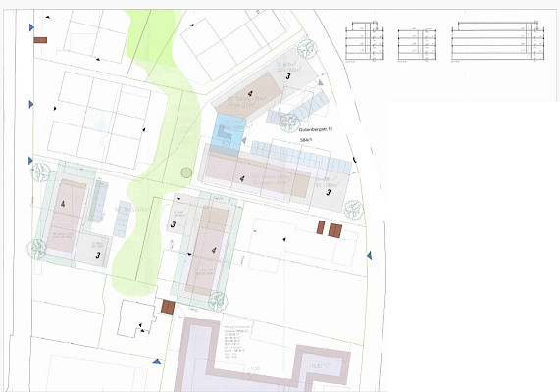Select the gray triangle beside the light blue building

pos(244,141)
